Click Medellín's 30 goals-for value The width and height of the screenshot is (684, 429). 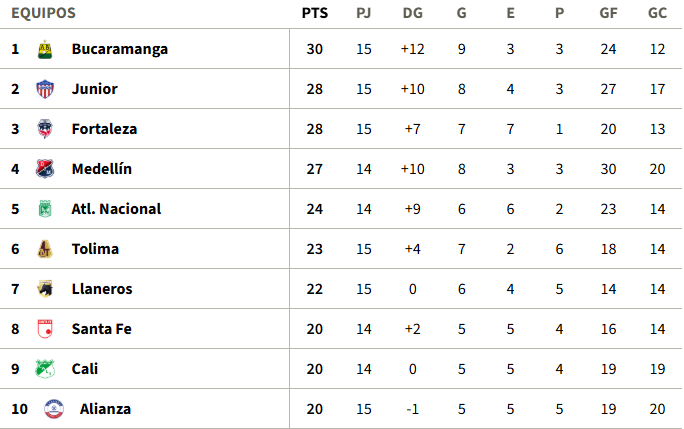coord(608,169)
